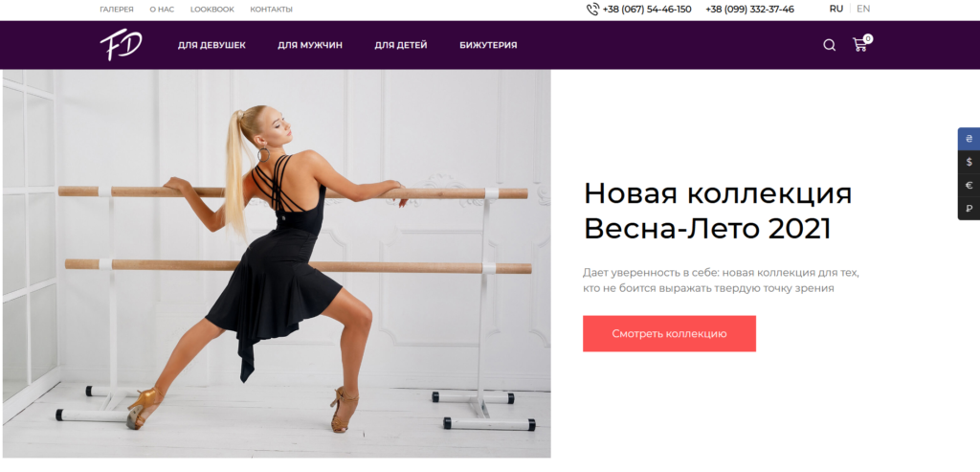Select hryvnia currency symbol in side panel
This screenshot has width=980, height=472.
click(969, 139)
